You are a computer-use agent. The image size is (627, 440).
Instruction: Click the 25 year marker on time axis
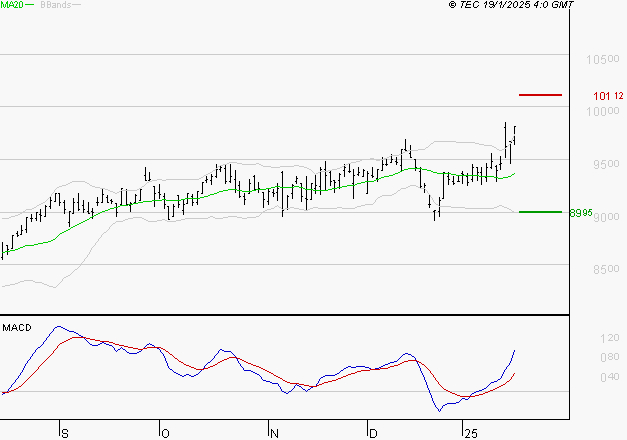click(471, 433)
